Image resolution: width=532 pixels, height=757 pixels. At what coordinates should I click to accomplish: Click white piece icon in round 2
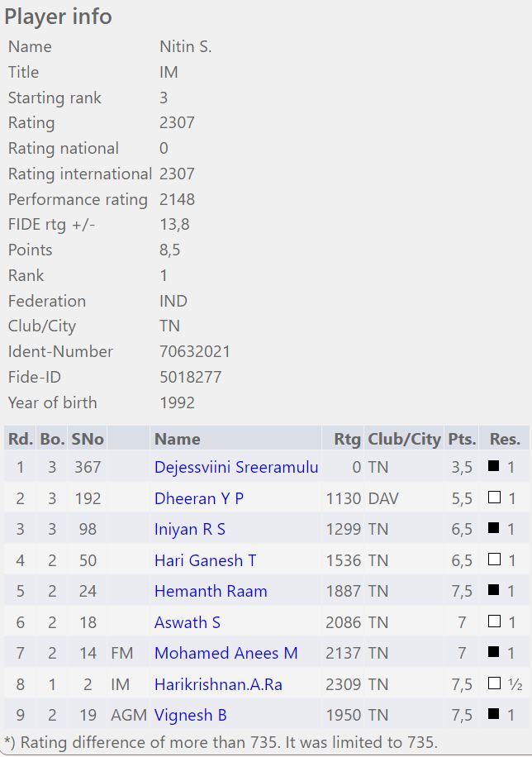pyautogui.click(x=494, y=498)
